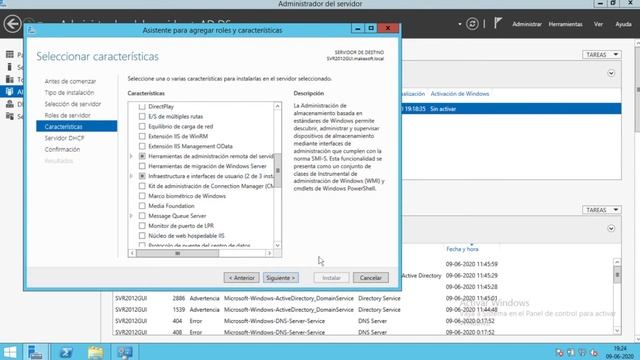Viewport: 640px width, 360px height.
Task: Click the first system tray icon
Action: [x=560, y=353]
